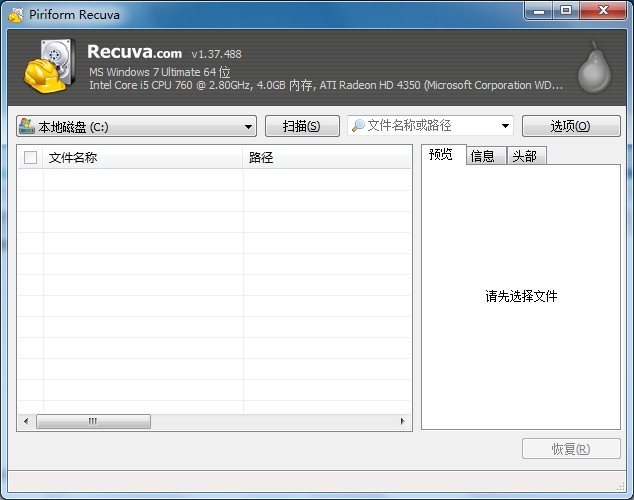The image size is (634, 500).
Task: Click the 恢复(R) recover button
Action: [x=570, y=449]
